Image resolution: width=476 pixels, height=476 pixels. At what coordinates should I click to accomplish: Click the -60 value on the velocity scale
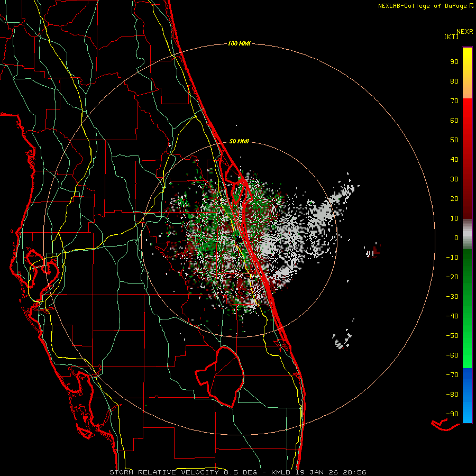[452, 355]
